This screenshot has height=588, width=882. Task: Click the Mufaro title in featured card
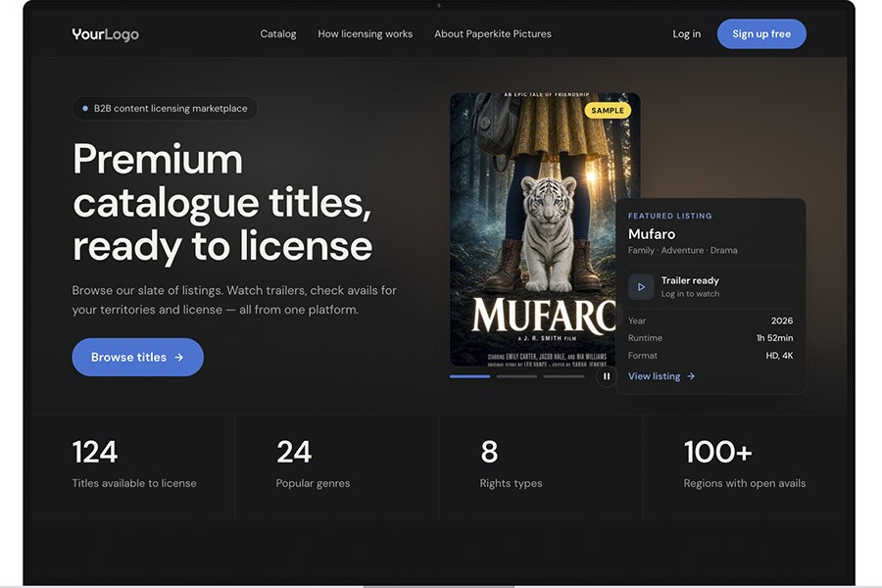(x=652, y=234)
